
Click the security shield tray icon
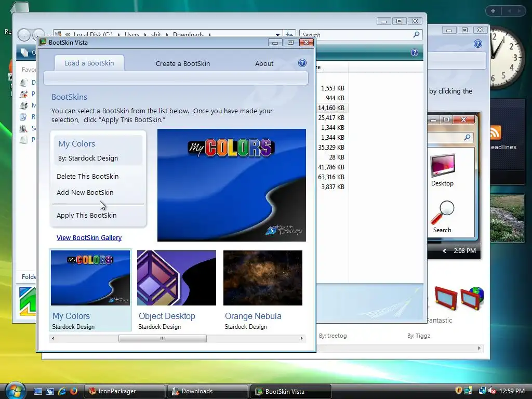[458, 391]
